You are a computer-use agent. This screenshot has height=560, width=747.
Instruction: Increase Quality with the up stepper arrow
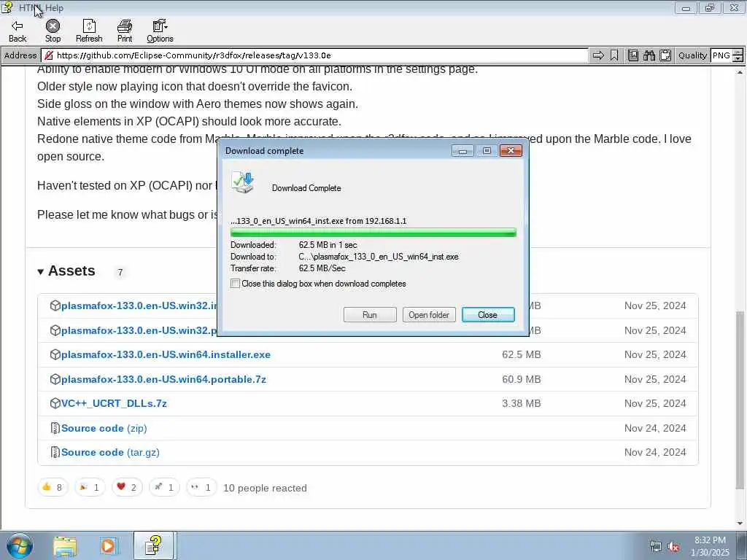click(x=738, y=52)
